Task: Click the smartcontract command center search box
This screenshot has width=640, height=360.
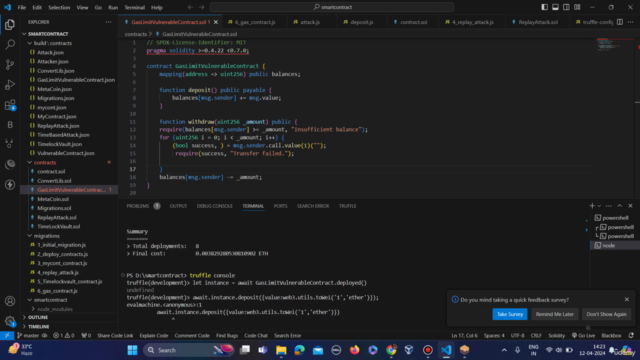Action: [x=332, y=7]
